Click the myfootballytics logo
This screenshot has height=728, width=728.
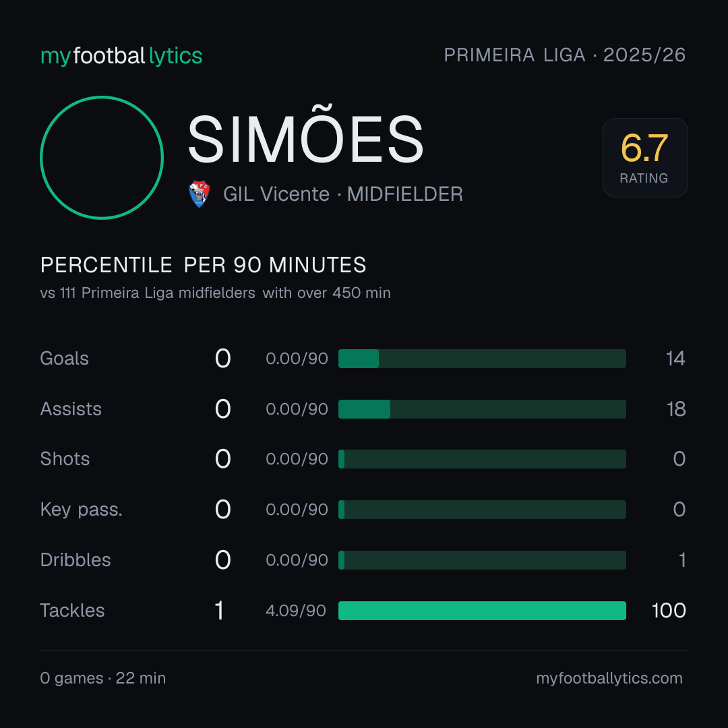tap(121, 56)
